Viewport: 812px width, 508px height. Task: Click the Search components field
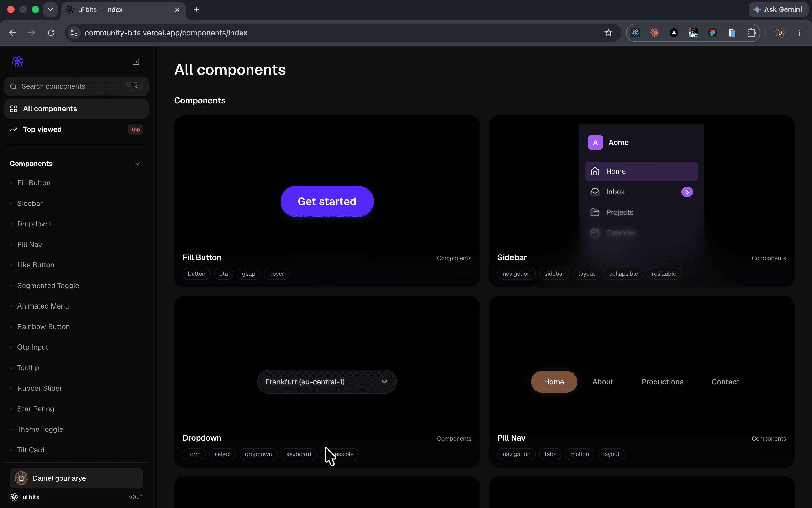click(x=76, y=86)
